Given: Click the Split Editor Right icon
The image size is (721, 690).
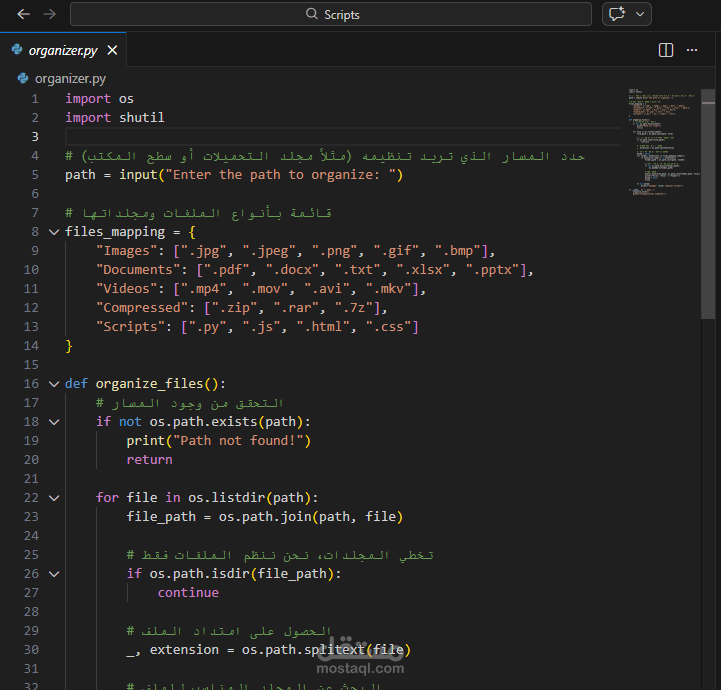Looking at the screenshot, I should (x=666, y=50).
